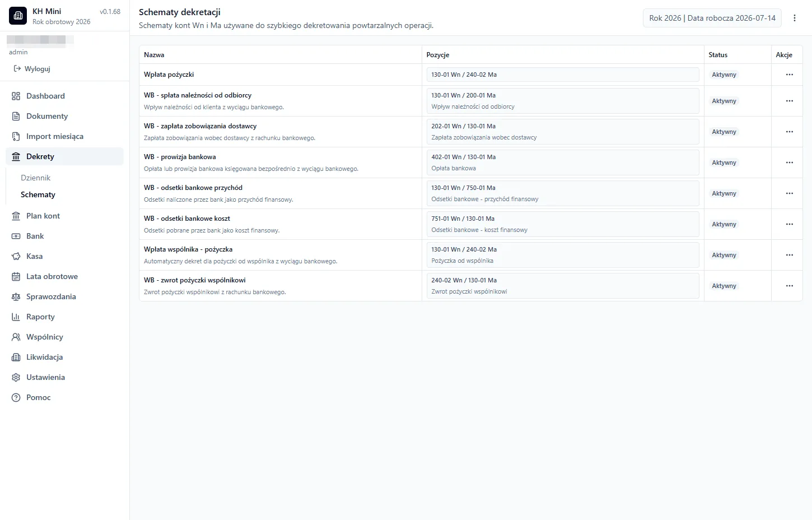
Task: Click the Bank banknote icon
Action: (16, 236)
